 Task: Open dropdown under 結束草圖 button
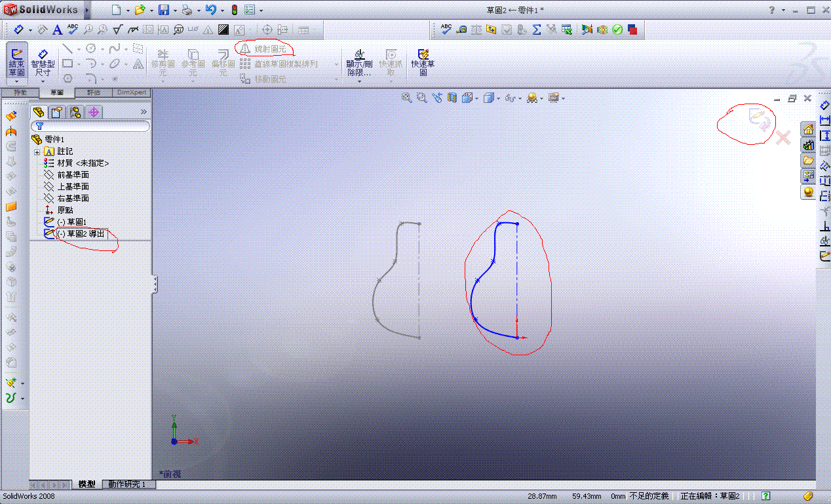pyautogui.click(x=17, y=81)
